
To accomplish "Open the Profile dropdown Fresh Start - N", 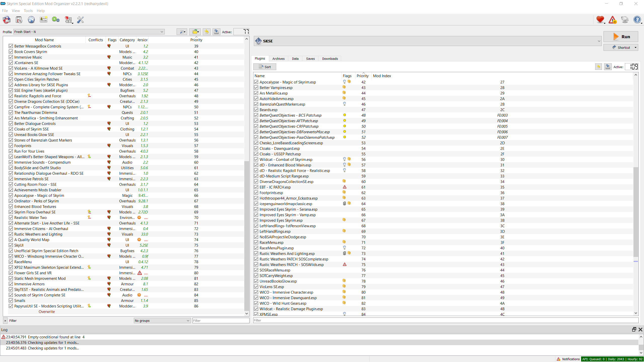I will [89, 32].
